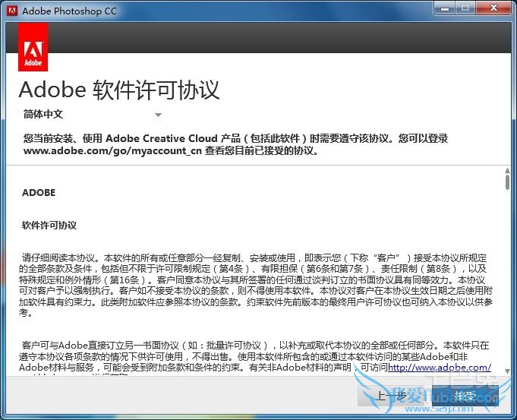Click the bold "软件许可协议" subheading in agreement

point(49,226)
